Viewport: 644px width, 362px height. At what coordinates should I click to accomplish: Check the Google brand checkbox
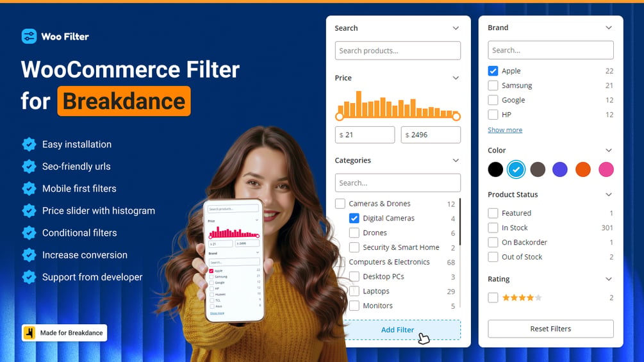pos(493,100)
